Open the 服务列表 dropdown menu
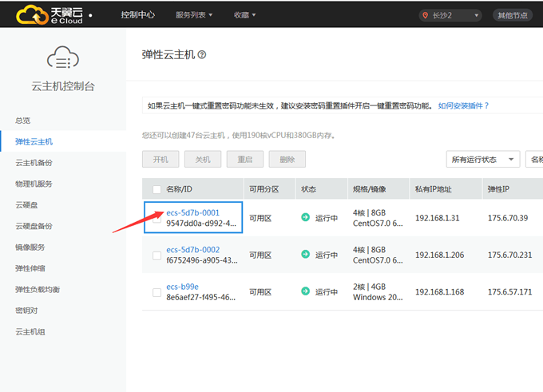Image resolution: width=543 pixels, height=392 pixels. click(194, 15)
